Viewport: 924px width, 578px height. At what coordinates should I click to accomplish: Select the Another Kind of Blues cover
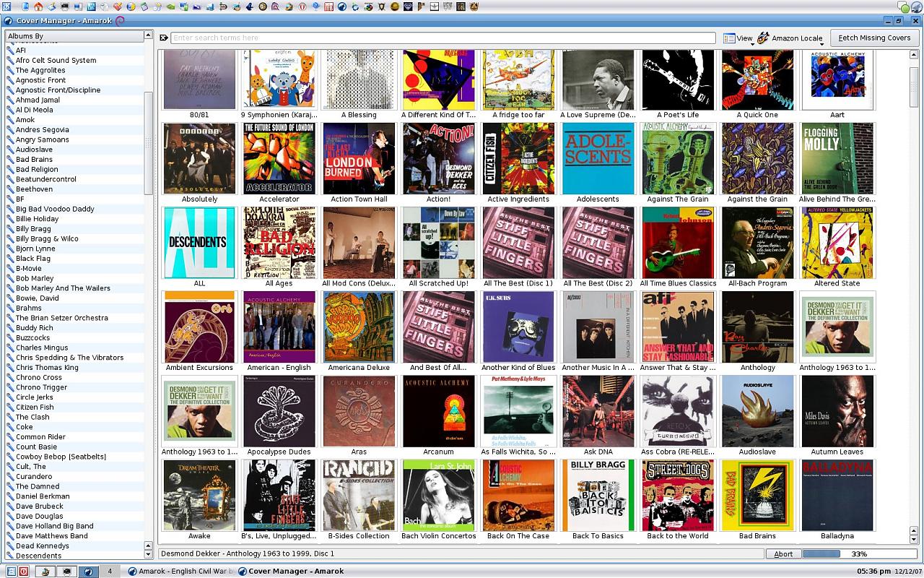(x=518, y=327)
